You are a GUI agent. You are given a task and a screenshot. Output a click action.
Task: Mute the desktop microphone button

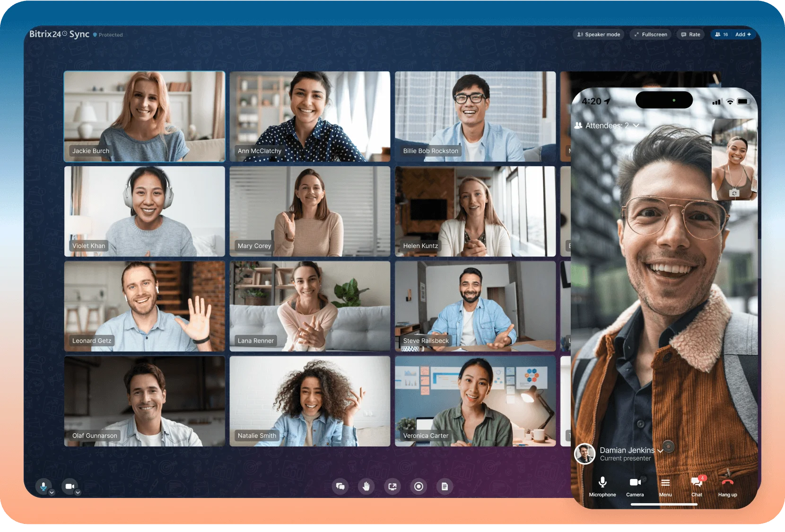(43, 486)
